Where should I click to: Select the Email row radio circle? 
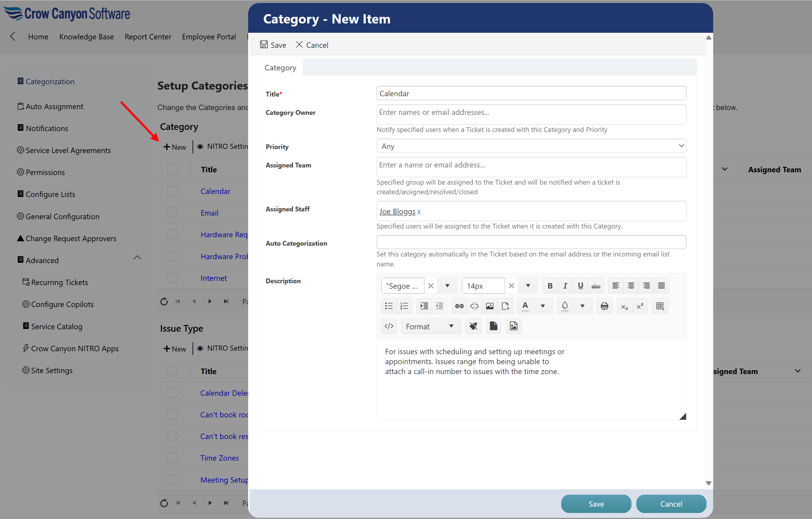[x=172, y=213]
